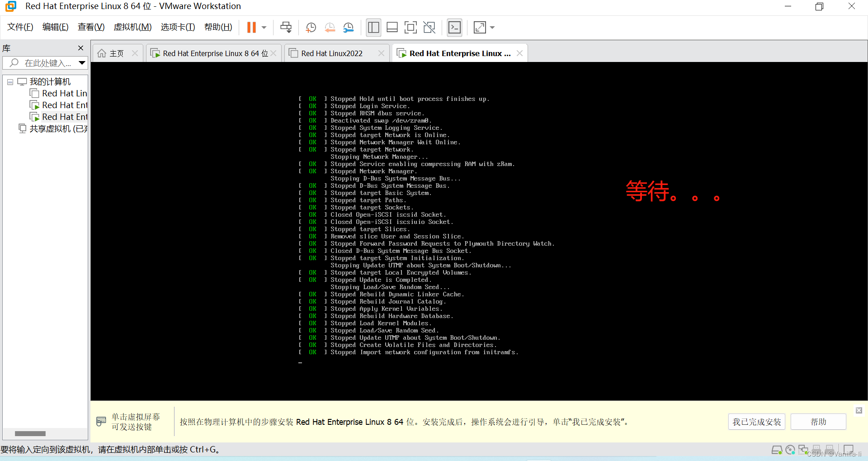This screenshot has height=461, width=868.
Task: Click the 帮助 button in the install bar
Action: tap(818, 422)
